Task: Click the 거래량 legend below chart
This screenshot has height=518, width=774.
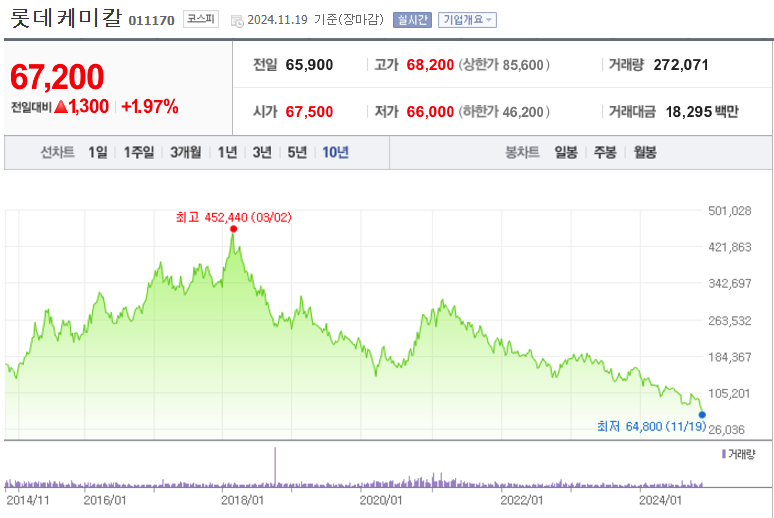Action: coord(738,454)
